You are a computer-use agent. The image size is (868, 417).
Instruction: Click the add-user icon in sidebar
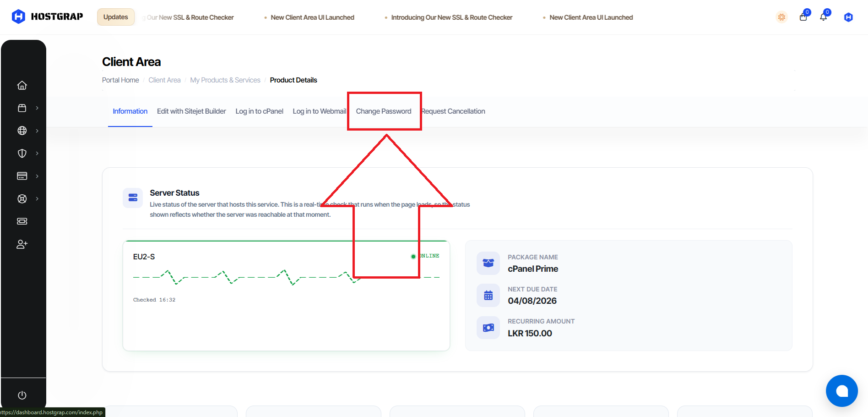tap(22, 244)
